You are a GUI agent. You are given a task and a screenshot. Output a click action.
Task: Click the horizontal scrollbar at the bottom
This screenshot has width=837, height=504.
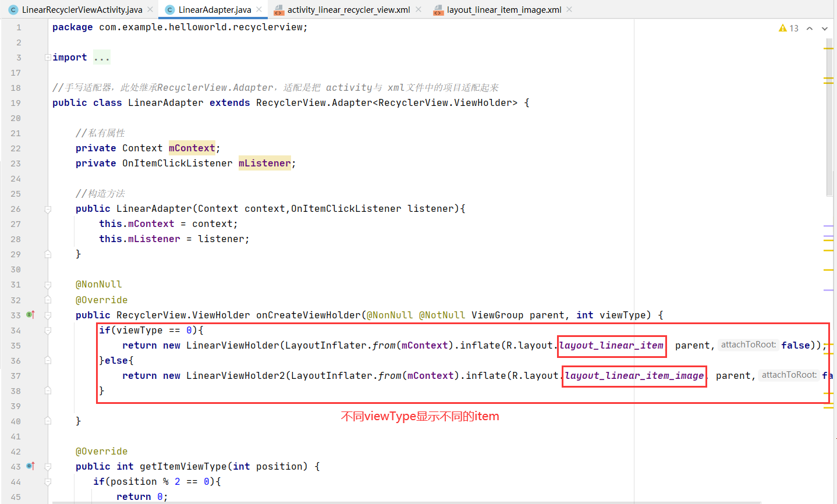point(406,502)
